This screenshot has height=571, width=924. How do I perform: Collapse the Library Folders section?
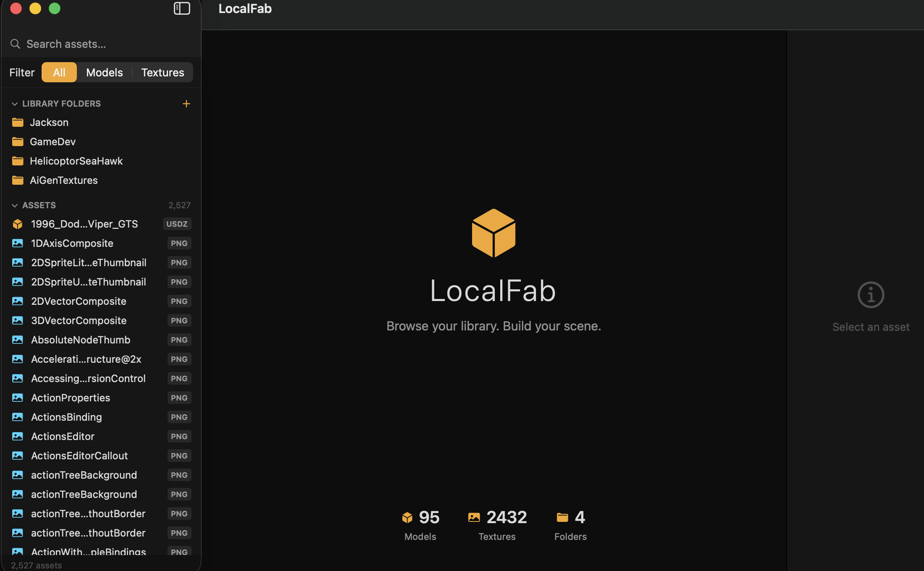click(x=15, y=104)
